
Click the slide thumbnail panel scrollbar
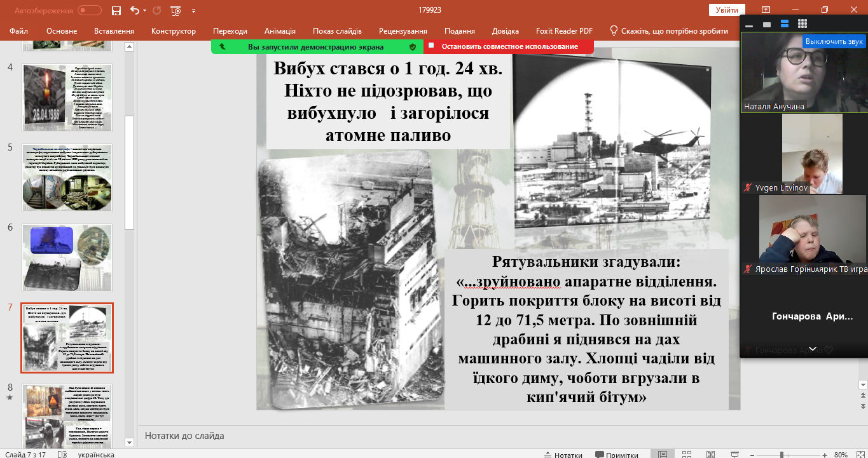(130, 172)
